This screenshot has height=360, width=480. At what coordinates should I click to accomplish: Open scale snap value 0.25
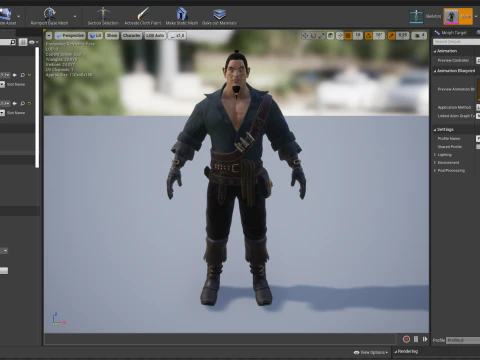point(403,35)
